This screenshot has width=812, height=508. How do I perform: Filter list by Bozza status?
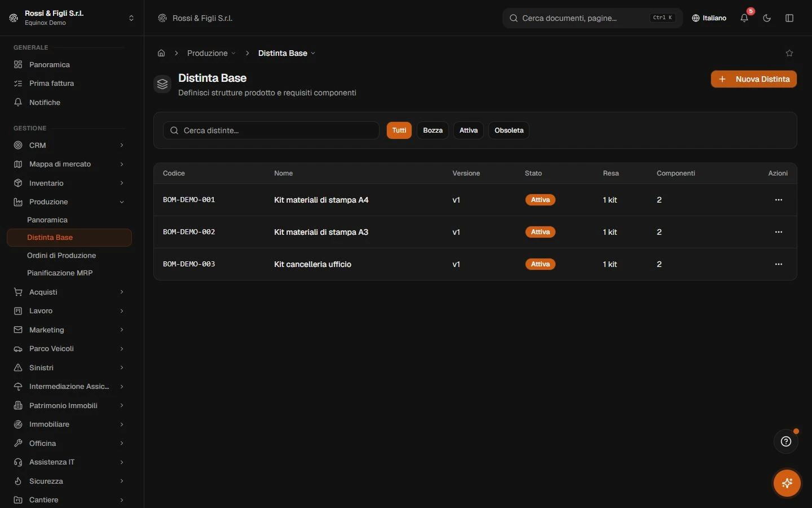pos(433,130)
